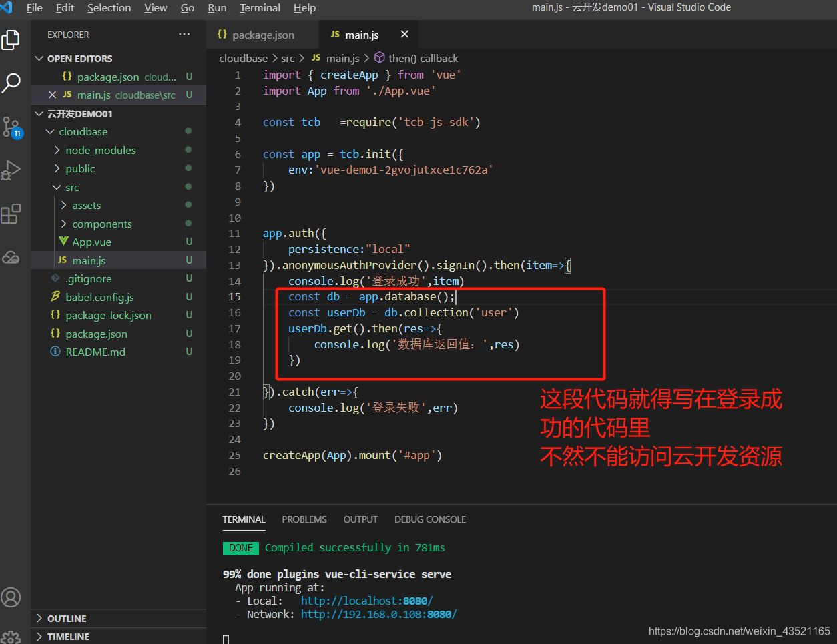Expand the assets folder

tap(64, 205)
